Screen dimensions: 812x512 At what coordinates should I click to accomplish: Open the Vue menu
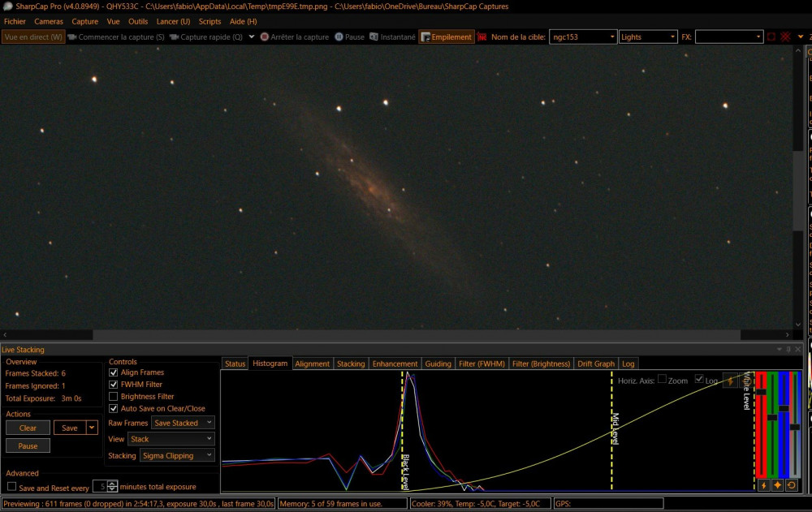[113, 21]
